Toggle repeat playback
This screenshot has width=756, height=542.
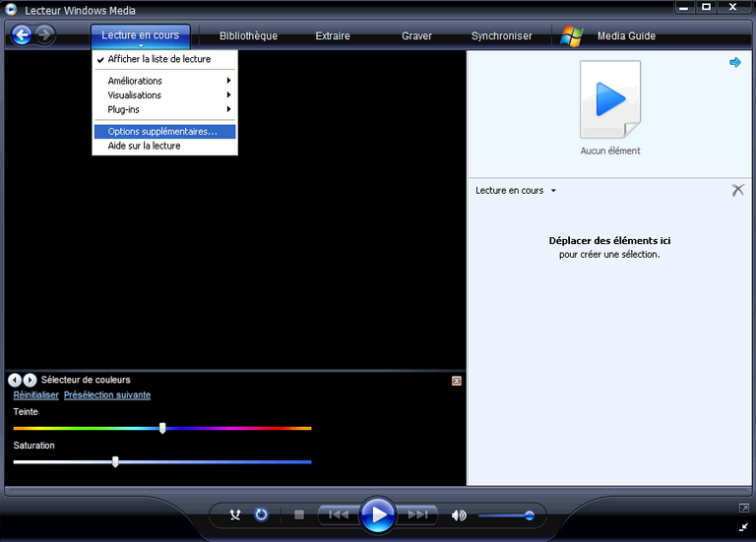click(261, 515)
